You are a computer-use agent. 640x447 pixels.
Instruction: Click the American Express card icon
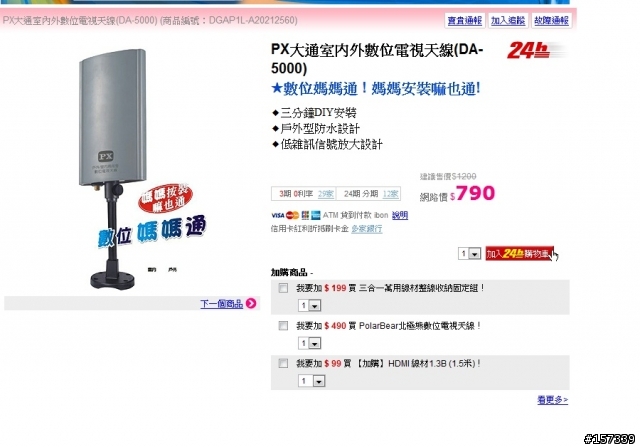316,215
